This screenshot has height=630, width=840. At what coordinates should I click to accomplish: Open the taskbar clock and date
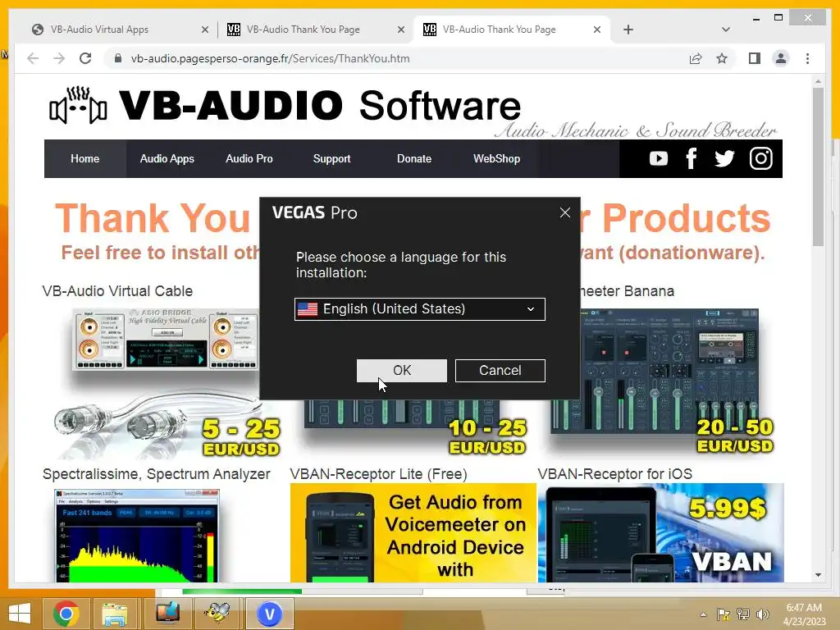pyautogui.click(x=804, y=614)
